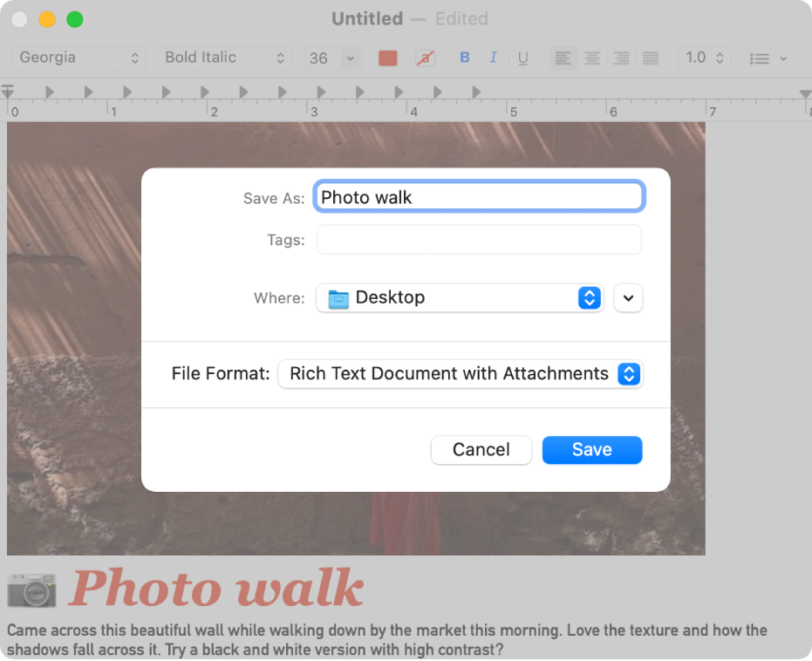Select left text alignment

pyautogui.click(x=563, y=58)
